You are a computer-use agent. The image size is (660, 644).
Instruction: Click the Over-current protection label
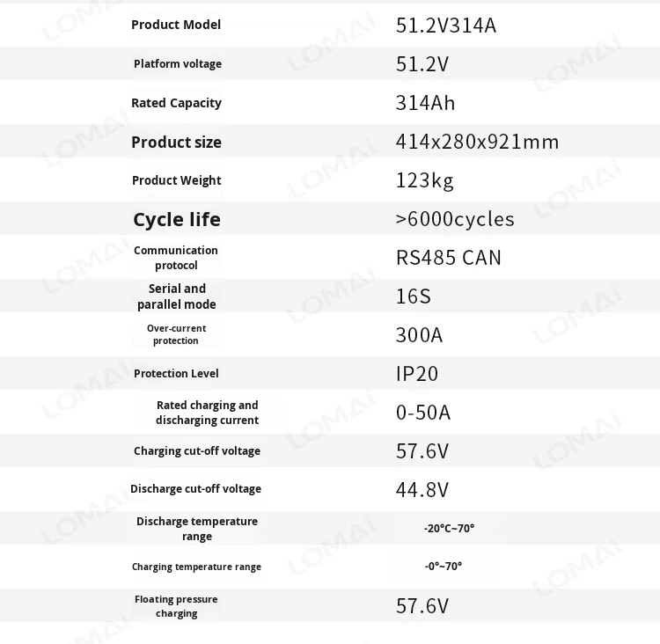click(x=176, y=334)
